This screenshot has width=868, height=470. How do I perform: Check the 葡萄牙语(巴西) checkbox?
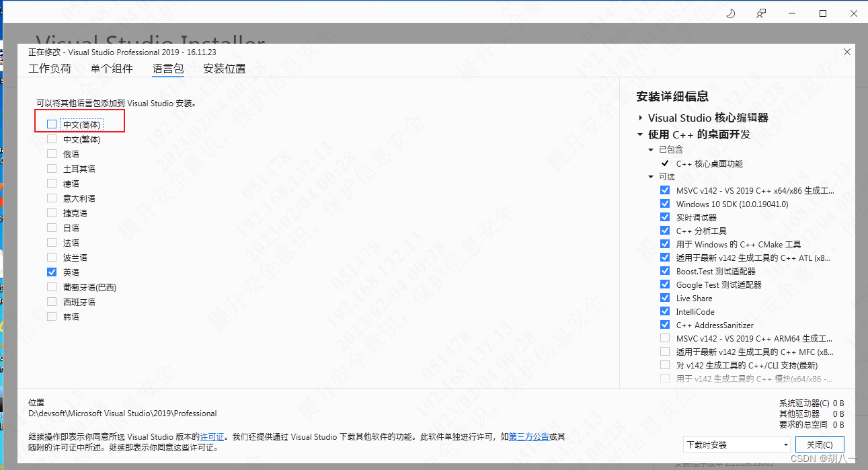[x=52, y=287]
